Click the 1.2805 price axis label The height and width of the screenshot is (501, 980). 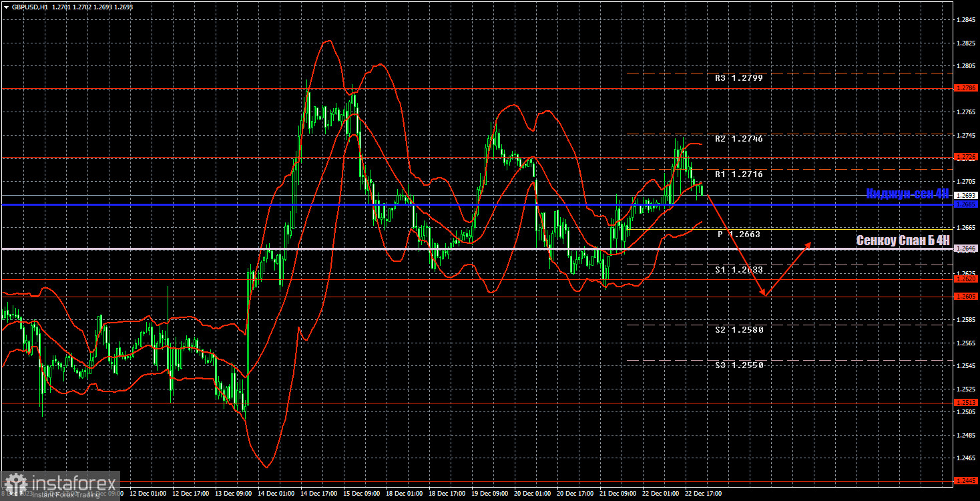tap(965, 66)
